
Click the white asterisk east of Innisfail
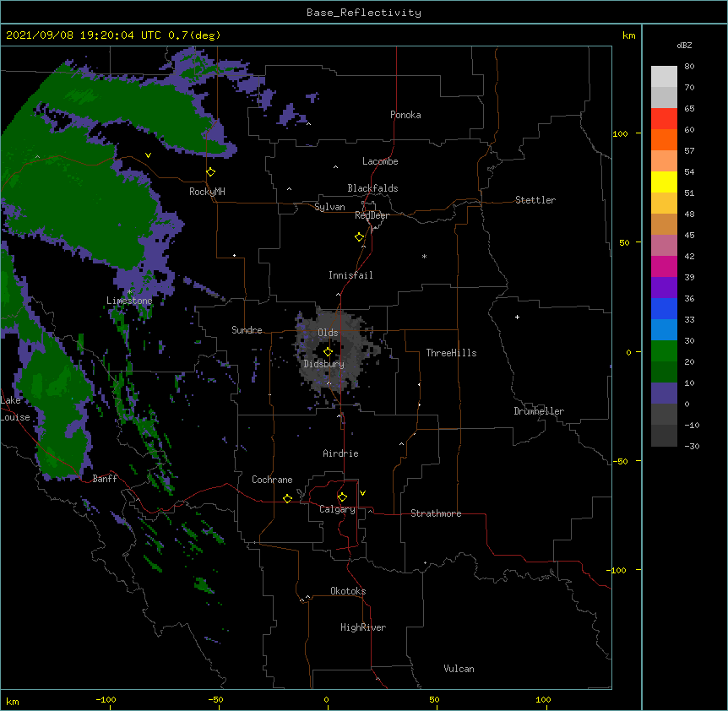click(424, 256)
